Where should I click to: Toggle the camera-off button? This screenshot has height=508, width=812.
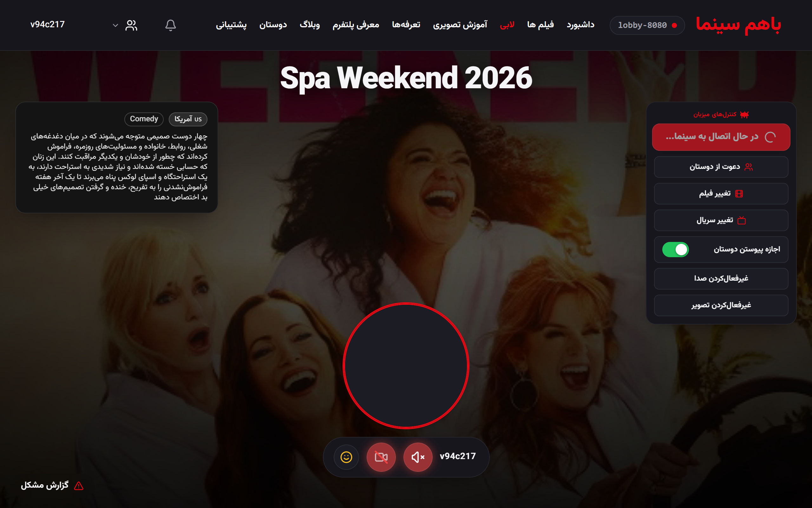click(381, 457)
